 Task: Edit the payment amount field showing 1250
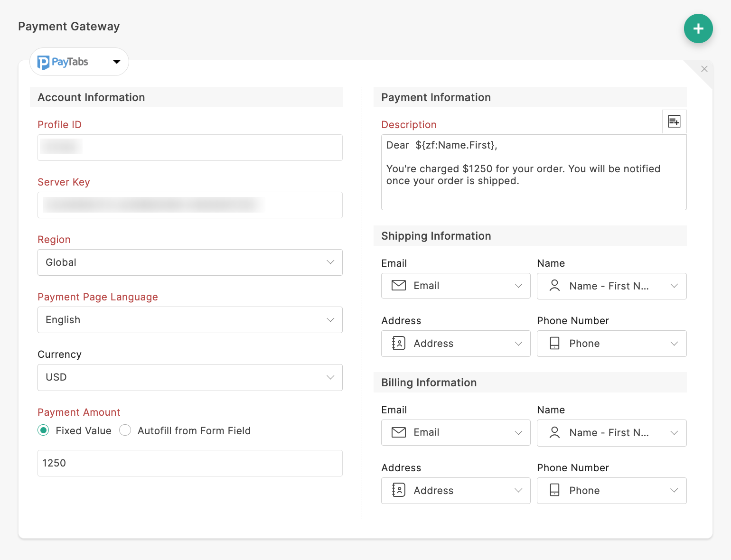(x=190, y=463)
